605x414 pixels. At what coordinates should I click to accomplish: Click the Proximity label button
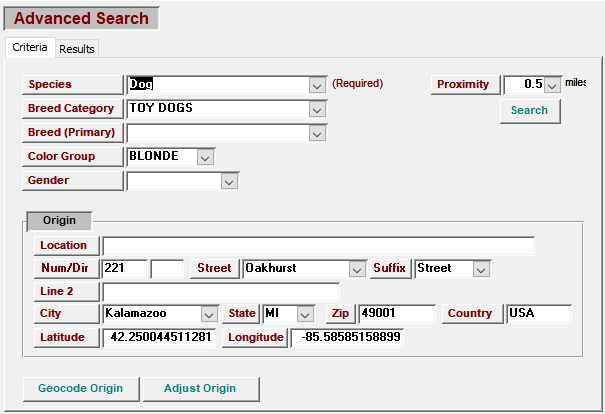(465, 84)
